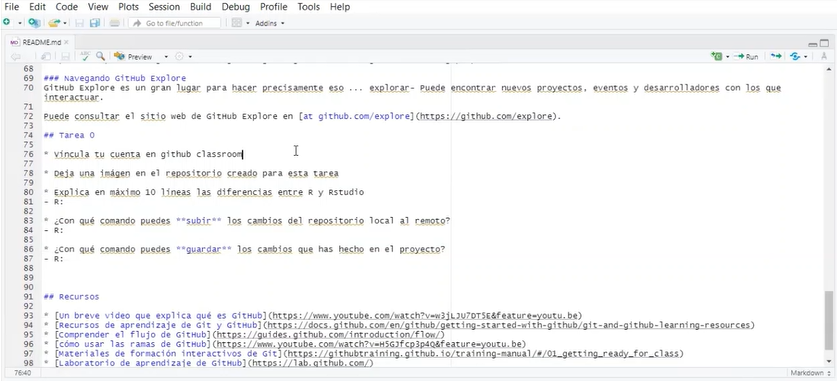Click 'Explica en máximo 10 líneas' line

click(x=204, y=192)
